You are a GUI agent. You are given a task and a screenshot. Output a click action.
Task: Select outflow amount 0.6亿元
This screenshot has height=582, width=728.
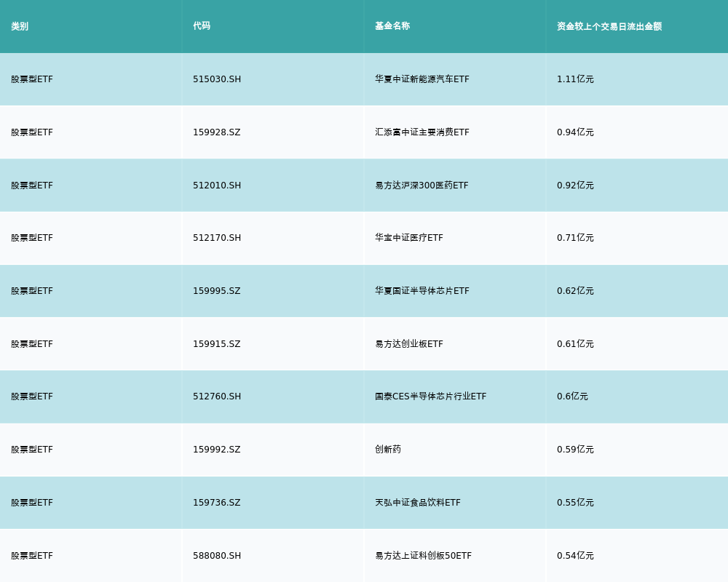(x=572, y=396)
